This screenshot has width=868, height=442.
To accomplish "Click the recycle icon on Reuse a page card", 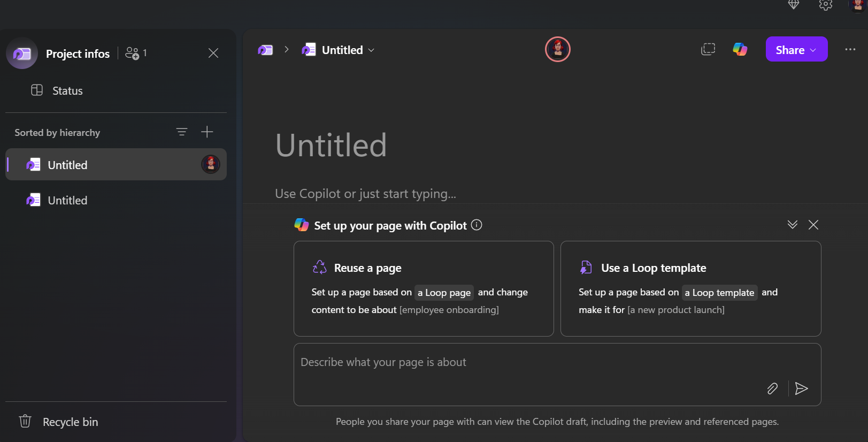I will pos(320,267).
